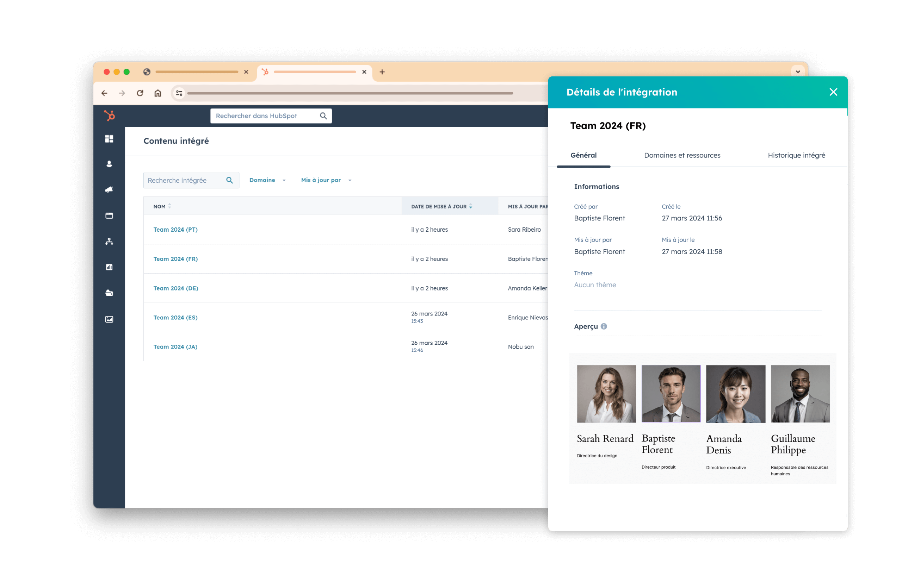Click the 'Enrique Nievas' cell
This screenshot has width=902, height=588.
[x=528, y=318]
